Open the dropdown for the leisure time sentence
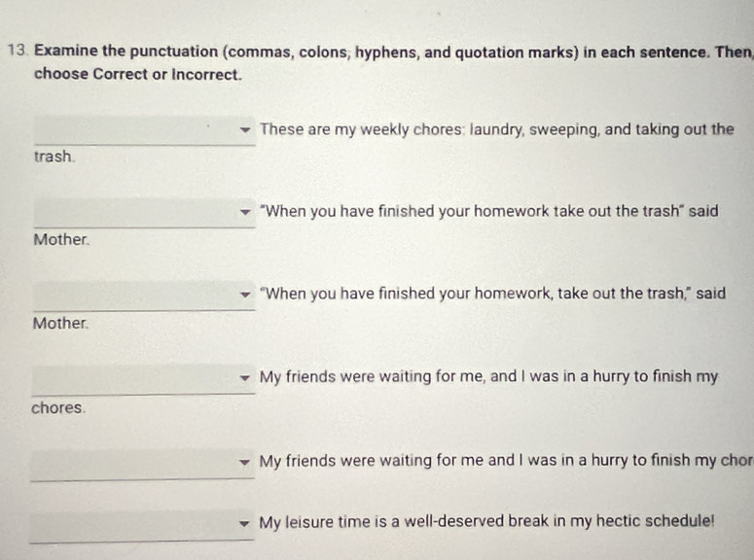The width and height of the screenshot is (754, 560). click(x=144, y=524)
